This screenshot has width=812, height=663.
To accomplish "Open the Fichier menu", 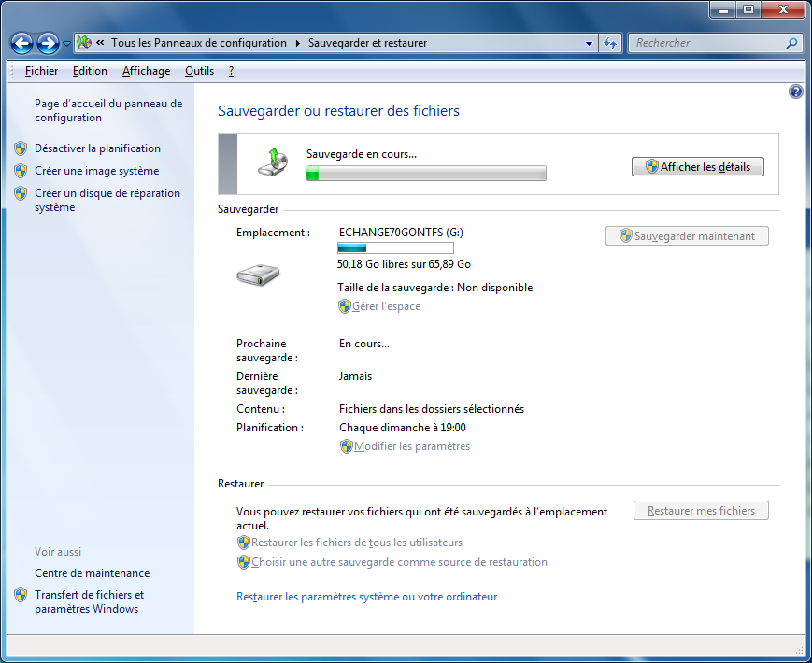I will (x=41, y=71).
